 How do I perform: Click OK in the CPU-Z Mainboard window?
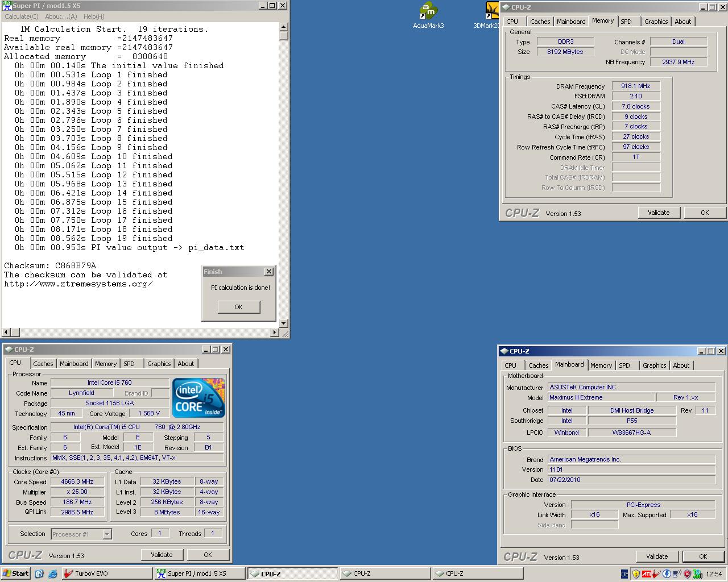pos(703,556)
